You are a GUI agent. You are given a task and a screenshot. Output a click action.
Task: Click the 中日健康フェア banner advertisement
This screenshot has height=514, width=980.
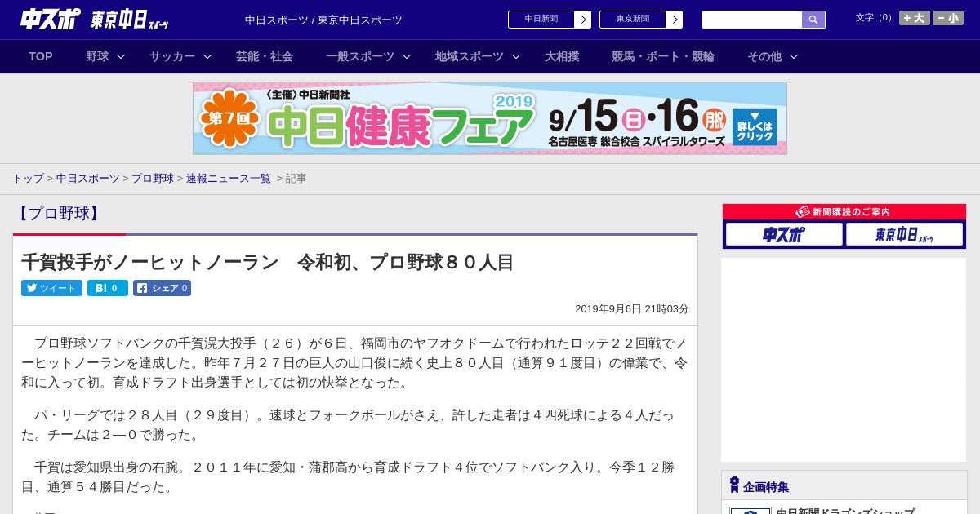point(490,118)
